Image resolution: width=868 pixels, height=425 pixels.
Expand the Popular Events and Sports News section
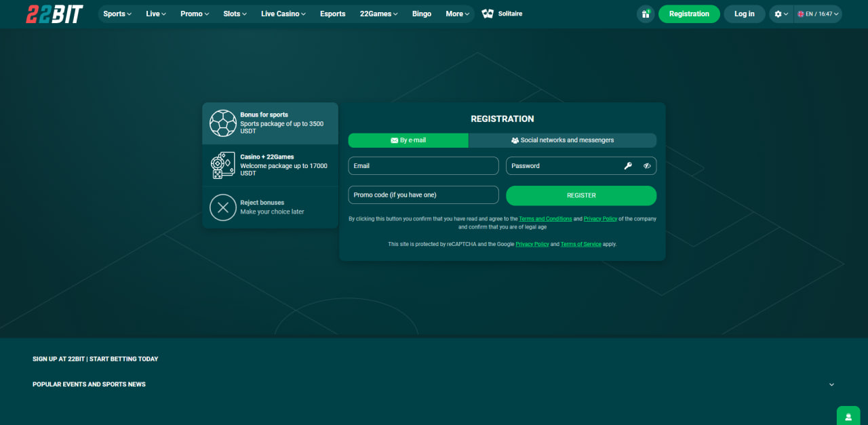tap(831, 384)
